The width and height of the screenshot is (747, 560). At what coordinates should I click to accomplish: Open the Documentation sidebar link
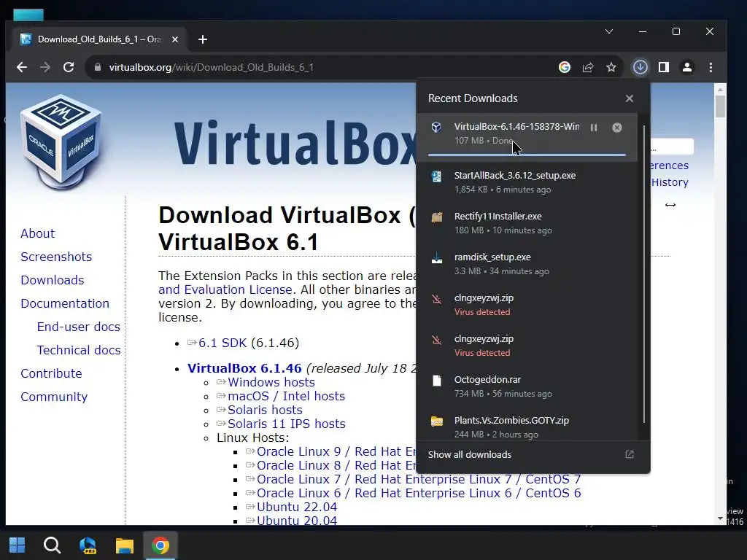pyautogui.click(x=65, y=303)
